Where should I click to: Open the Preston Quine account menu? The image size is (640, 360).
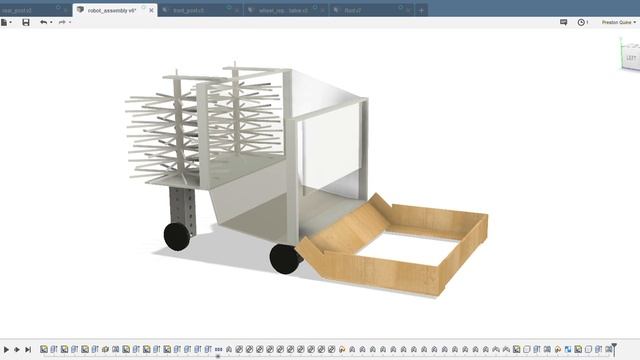pos(619,22)
